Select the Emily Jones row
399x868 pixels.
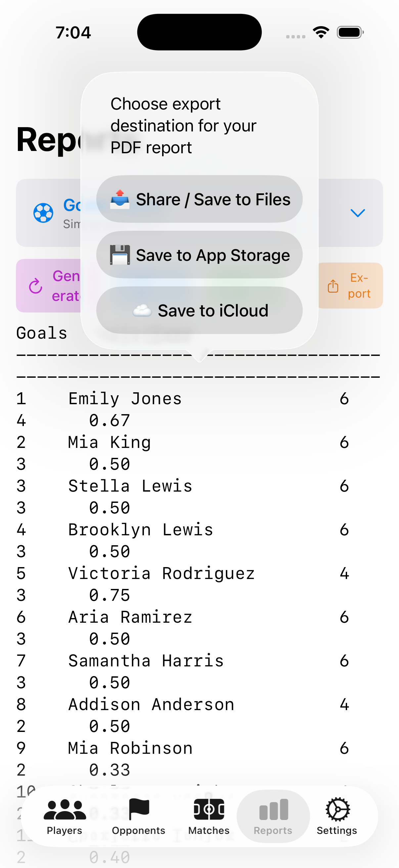pos(125,399)
